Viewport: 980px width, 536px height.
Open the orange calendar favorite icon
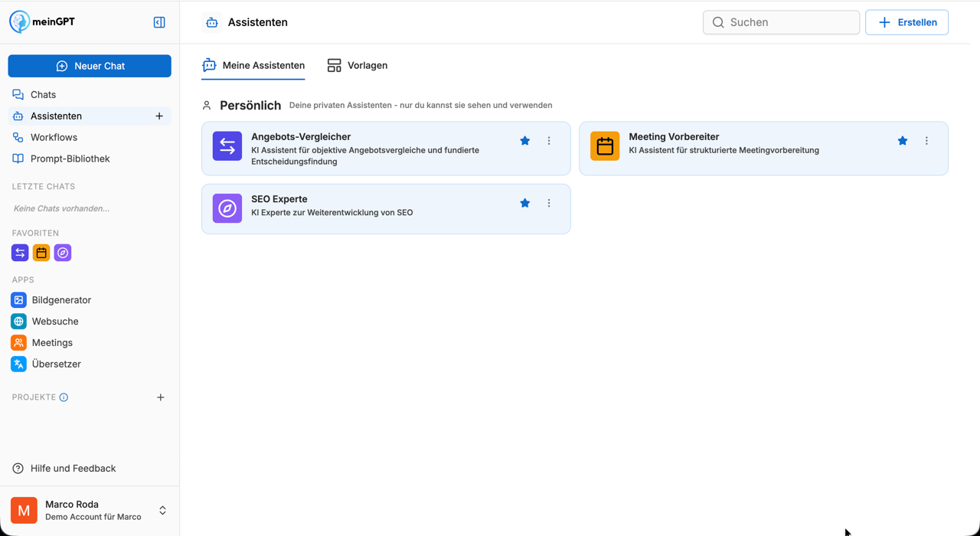point(41,253)
